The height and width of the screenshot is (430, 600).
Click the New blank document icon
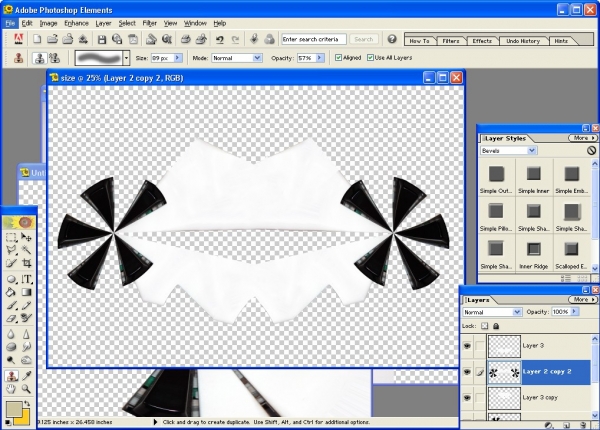click(x=37, y=39)
